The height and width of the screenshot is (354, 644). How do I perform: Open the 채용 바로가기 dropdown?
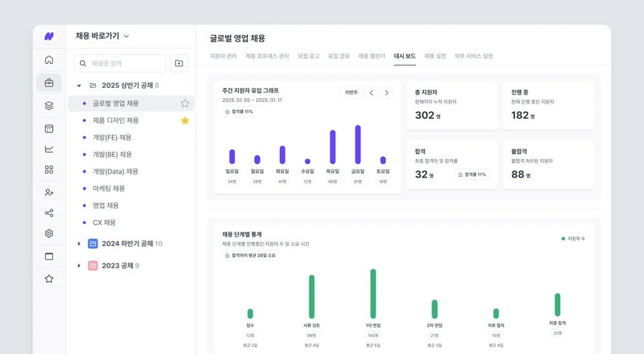click(x=102, y=36)
